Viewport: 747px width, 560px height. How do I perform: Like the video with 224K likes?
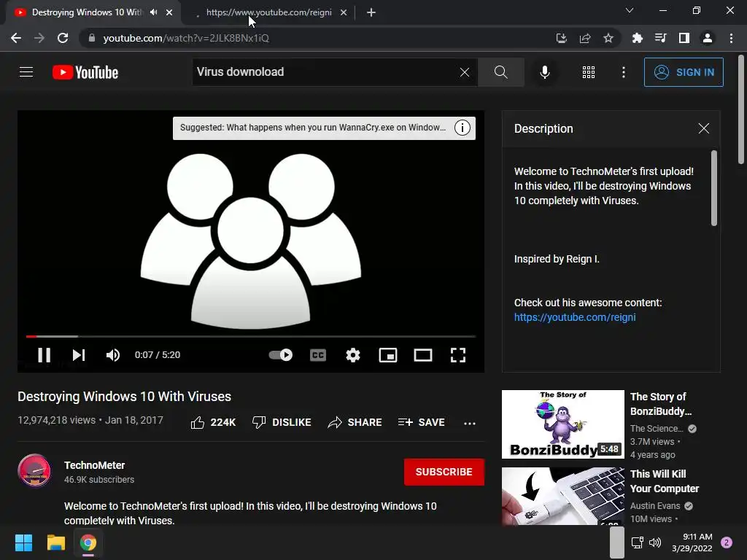(213, 422)
